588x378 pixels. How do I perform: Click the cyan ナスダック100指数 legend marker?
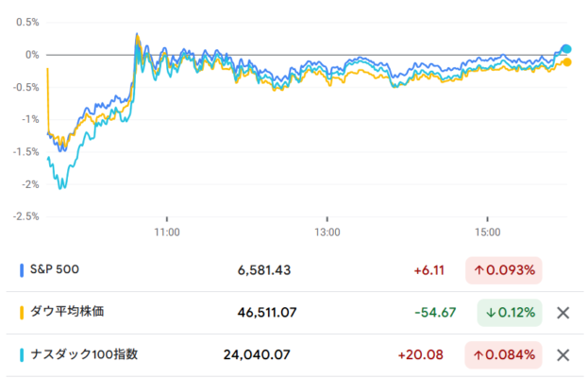point(22,355)
